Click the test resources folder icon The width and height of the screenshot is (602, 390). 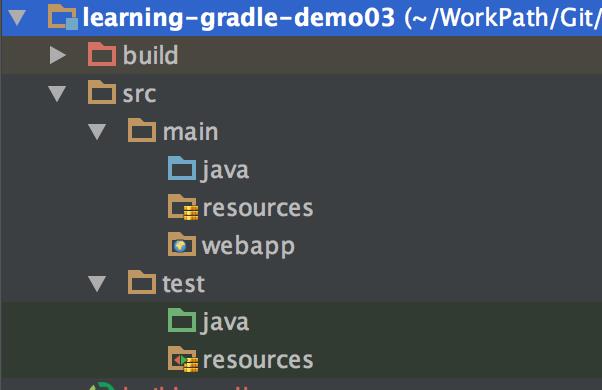click(x=183, y=359)
